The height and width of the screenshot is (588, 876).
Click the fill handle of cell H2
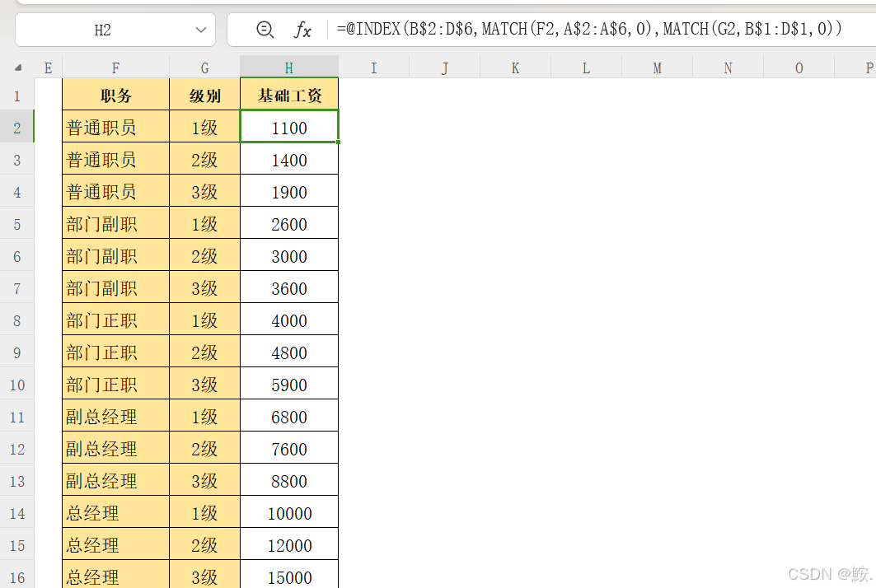pos(338,142)
